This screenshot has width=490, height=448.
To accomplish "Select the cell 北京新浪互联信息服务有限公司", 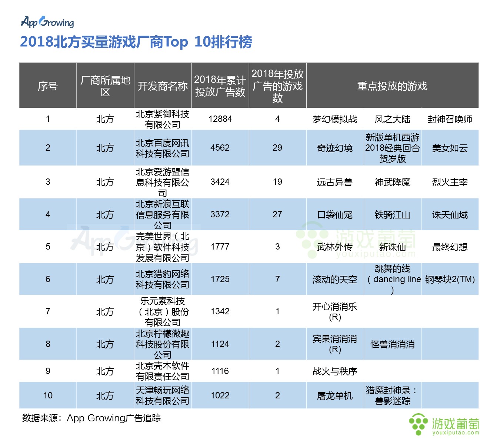I will pos(163,214).
